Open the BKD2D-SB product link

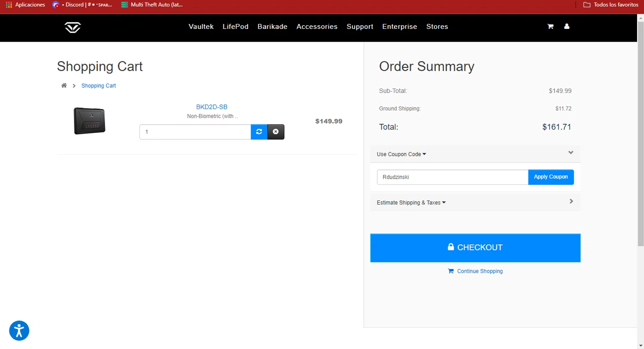pos(212,107)
